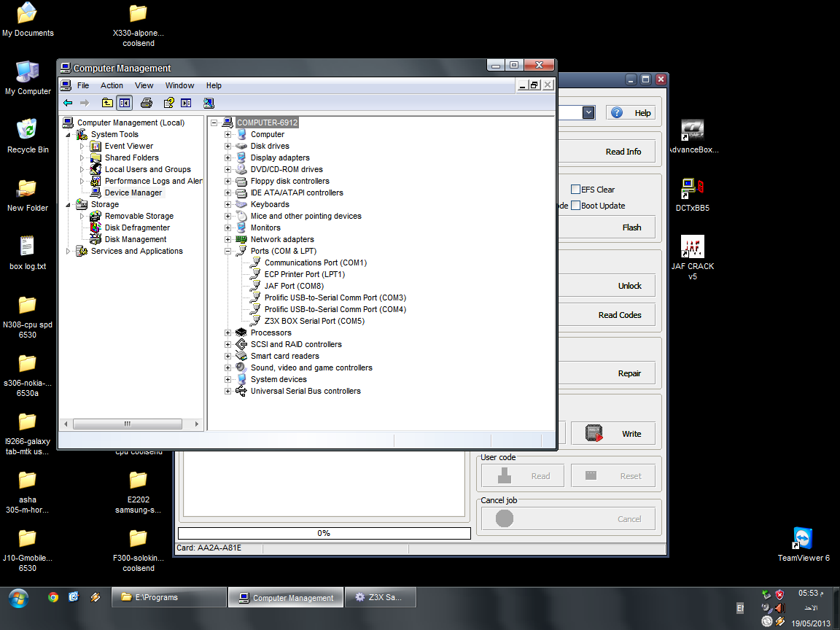Open Google Chrome from quick launch
Screen dimensions: 840x630
tap(53, 596)
